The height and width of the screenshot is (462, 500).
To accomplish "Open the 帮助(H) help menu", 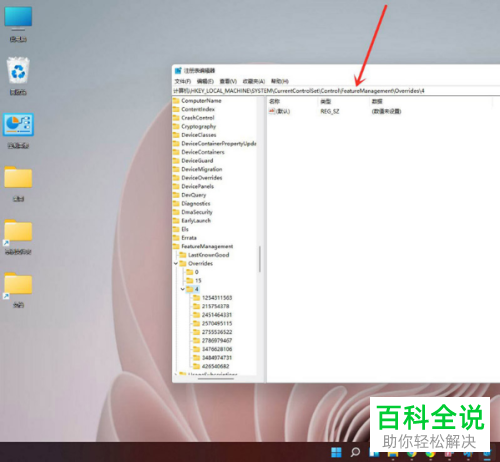I will tap(280, 81).
